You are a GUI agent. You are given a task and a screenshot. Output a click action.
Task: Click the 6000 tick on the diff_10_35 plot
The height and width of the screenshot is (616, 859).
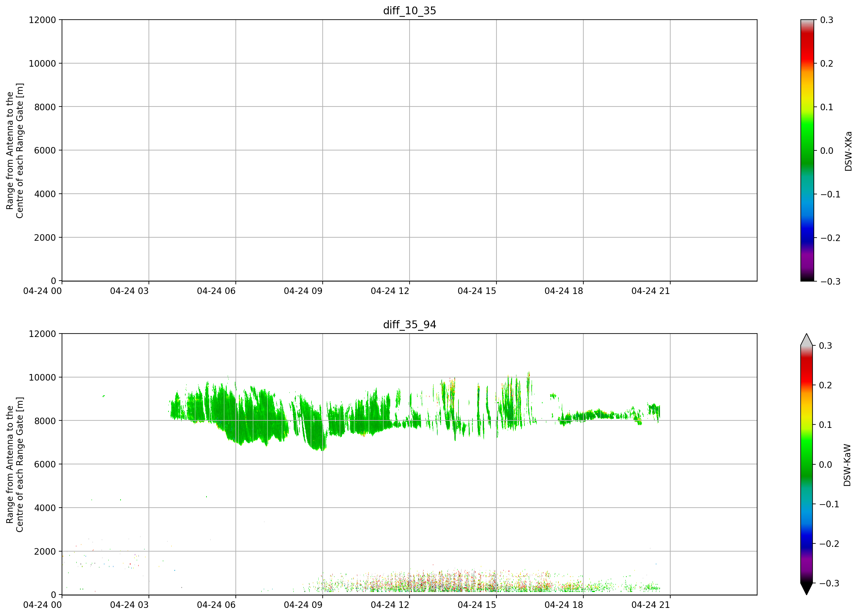tap(45, 150)
